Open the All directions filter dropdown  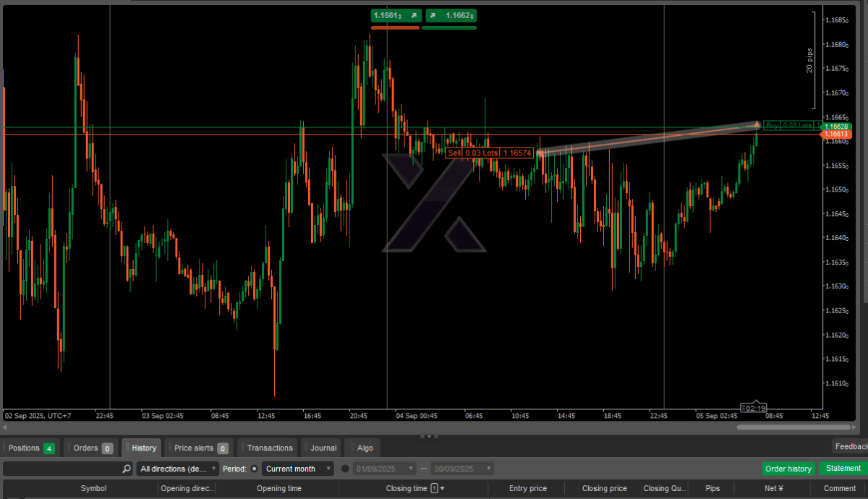pos(177,469)
